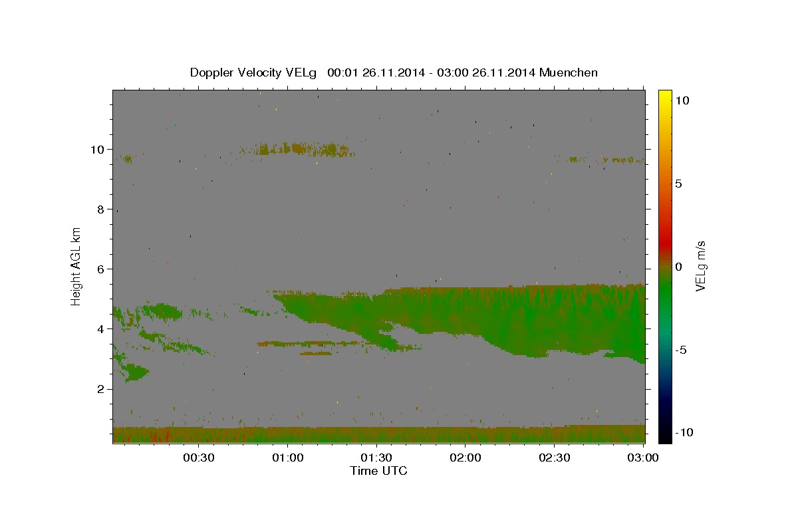Click the ground-level velocity band at plot bottom
The width and height of the screenshot is (798, 532).
[x=379, y=434]
